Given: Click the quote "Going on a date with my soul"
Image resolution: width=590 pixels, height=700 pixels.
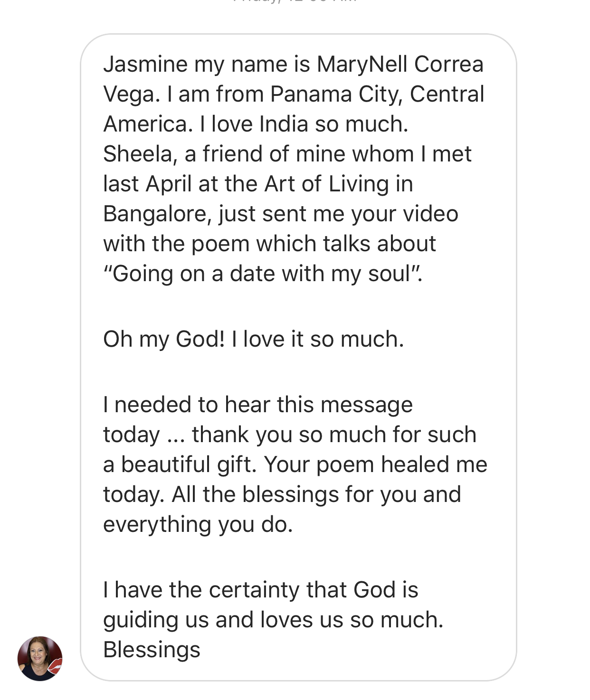Looking at the screenshot, I should (x=262, y=274).
